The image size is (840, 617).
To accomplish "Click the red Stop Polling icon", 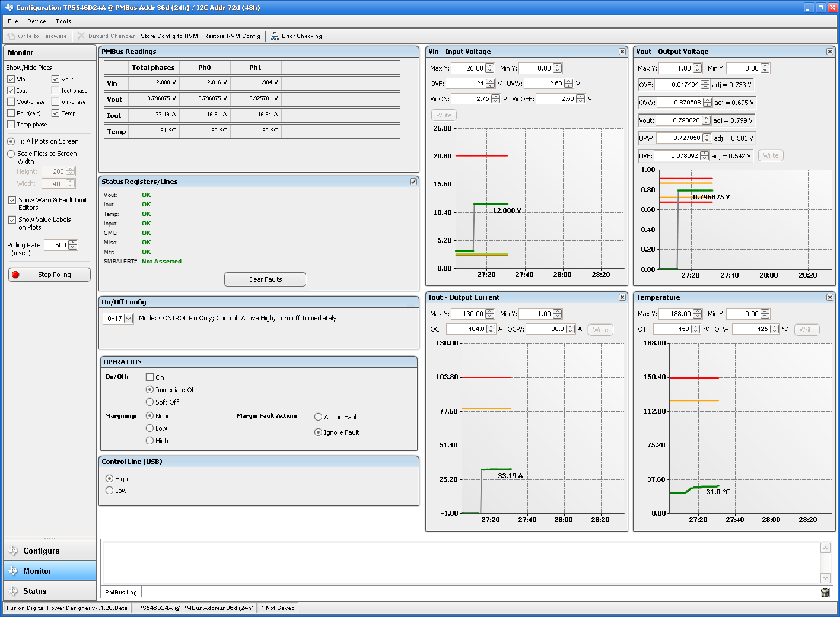I will [16, 275].
